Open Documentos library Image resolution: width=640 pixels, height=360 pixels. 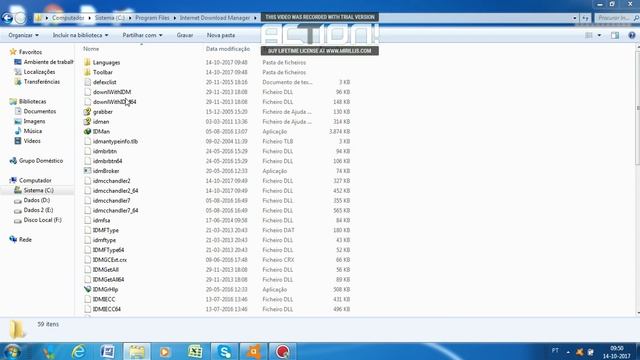click(x=40, y=111)
